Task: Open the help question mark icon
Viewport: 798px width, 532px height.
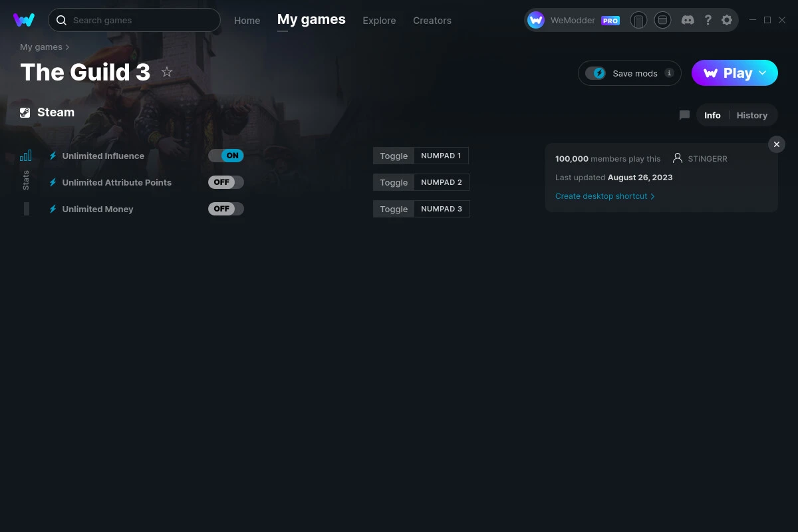Action: coord(708,20)
